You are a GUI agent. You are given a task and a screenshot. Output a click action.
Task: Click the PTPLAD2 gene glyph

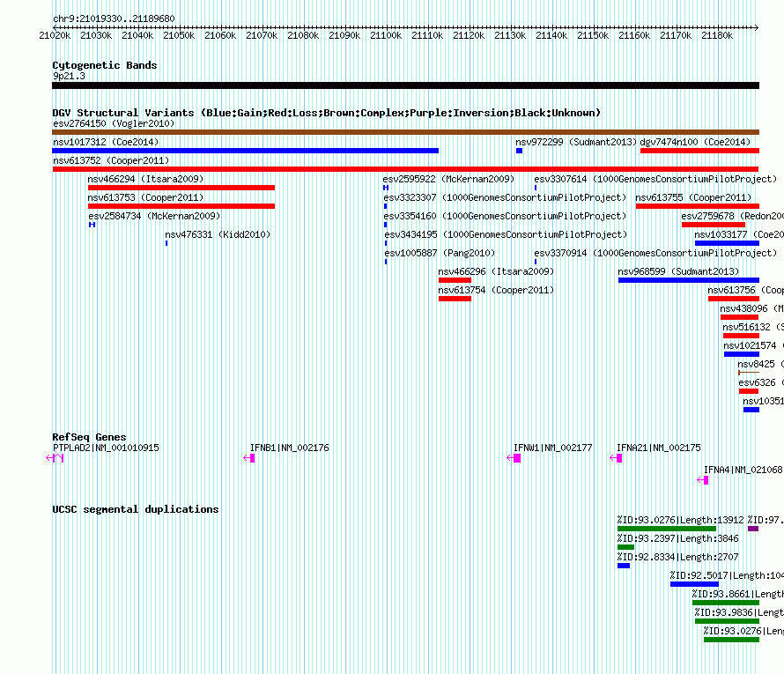coord(55,458)
